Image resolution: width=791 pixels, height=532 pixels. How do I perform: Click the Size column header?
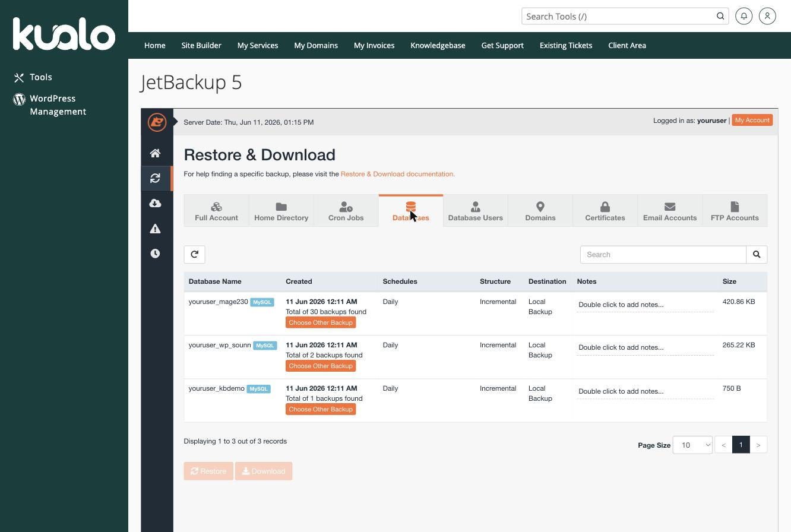729,281
